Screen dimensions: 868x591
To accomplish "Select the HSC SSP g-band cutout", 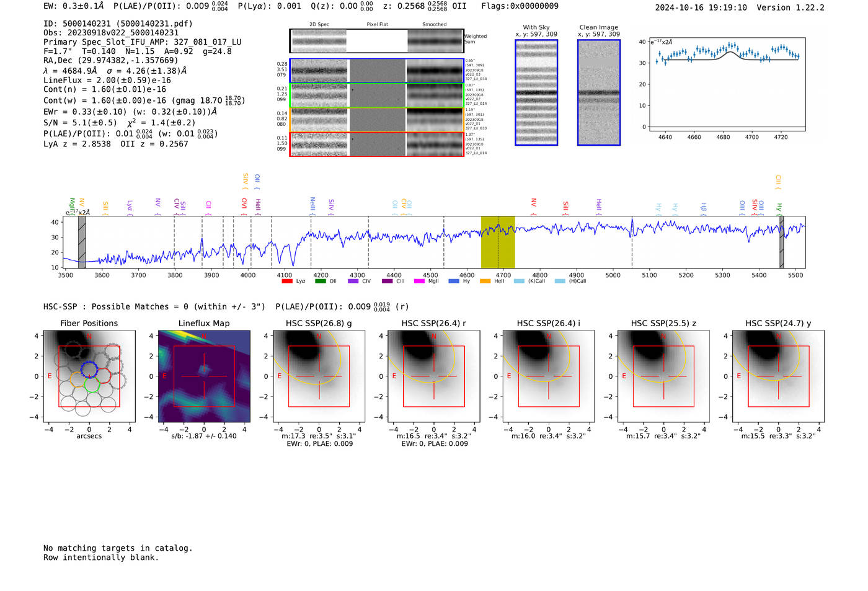I will (319, 376).
